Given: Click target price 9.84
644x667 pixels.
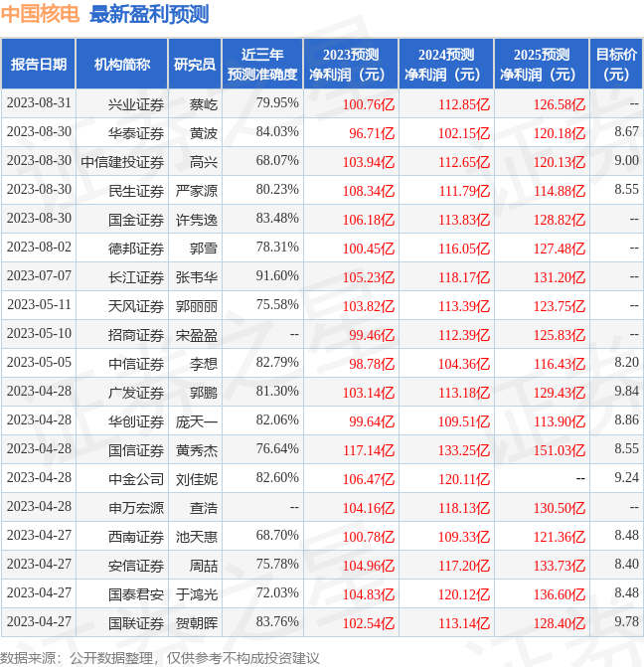Looking at the screenshot, I should [x=626, y=392].
